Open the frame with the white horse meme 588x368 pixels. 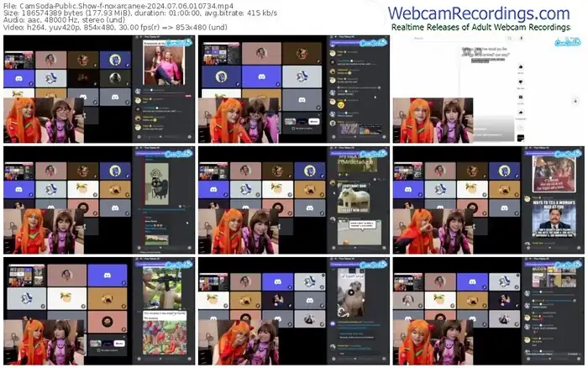point(294,200)
